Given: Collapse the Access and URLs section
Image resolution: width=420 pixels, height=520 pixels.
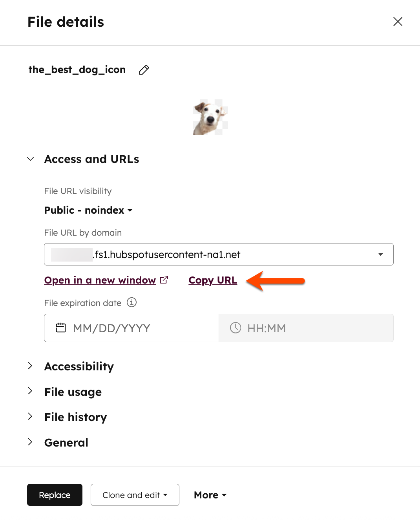Looking at the screenshot, I should click(30, 159).
